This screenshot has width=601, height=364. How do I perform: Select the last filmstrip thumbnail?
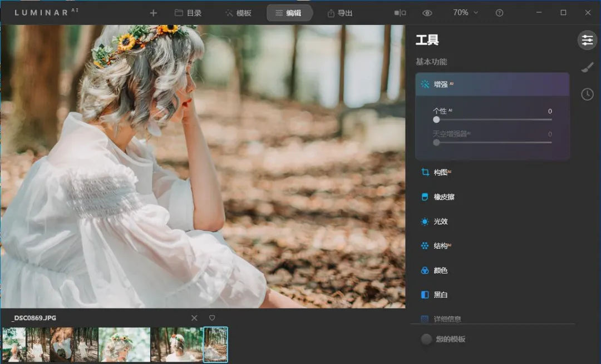(x=215, y=345)
